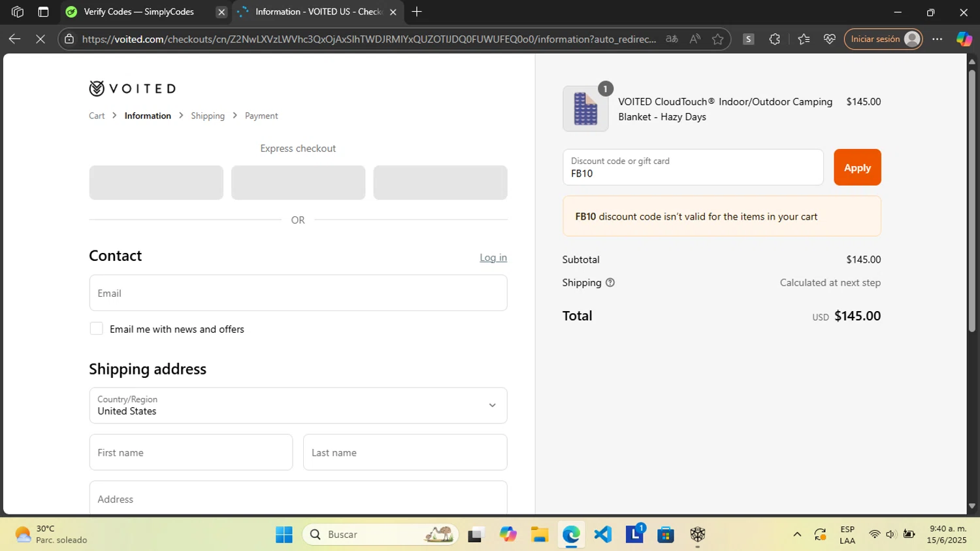Open the favorites list icon
The image size is (980, 551).
(804, 39)
